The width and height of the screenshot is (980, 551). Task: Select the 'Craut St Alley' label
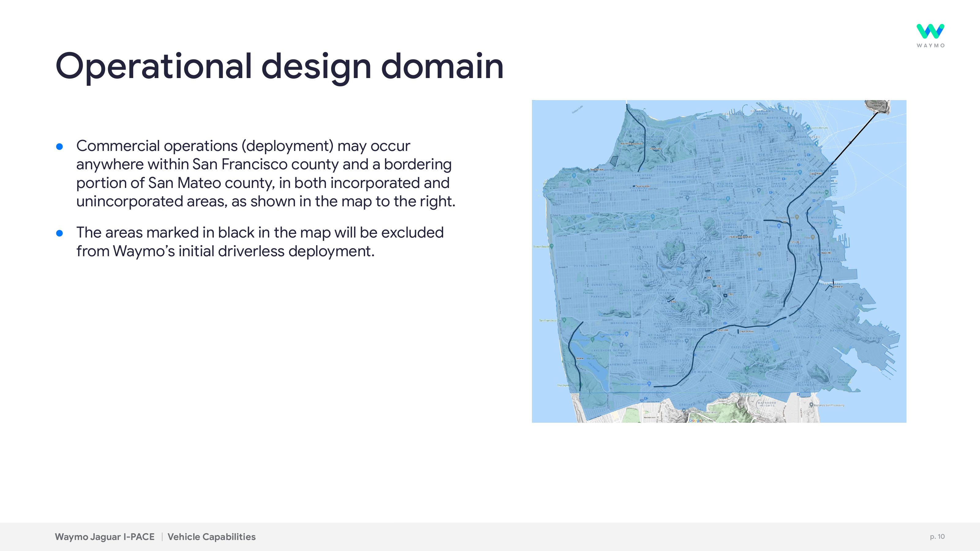746,332
